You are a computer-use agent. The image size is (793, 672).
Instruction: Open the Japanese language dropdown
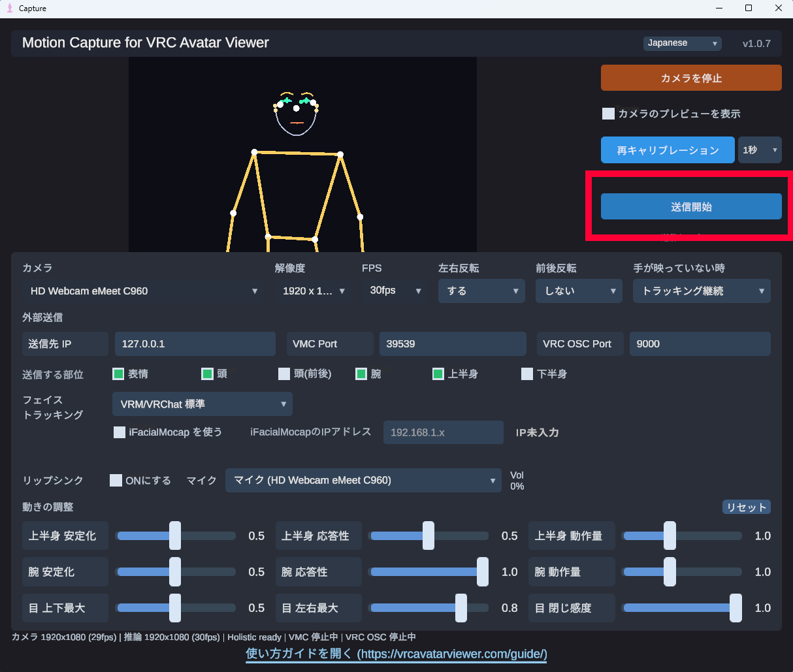[x=682, y=43]
